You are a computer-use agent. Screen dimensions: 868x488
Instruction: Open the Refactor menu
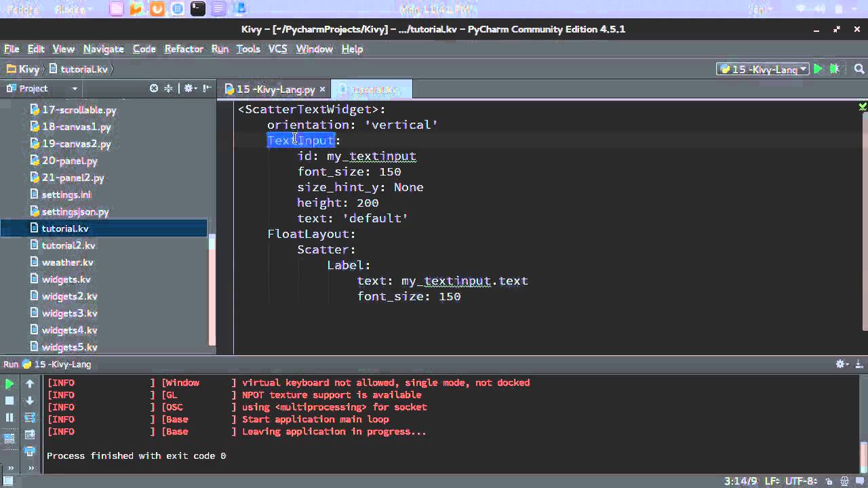click(184, 49)
